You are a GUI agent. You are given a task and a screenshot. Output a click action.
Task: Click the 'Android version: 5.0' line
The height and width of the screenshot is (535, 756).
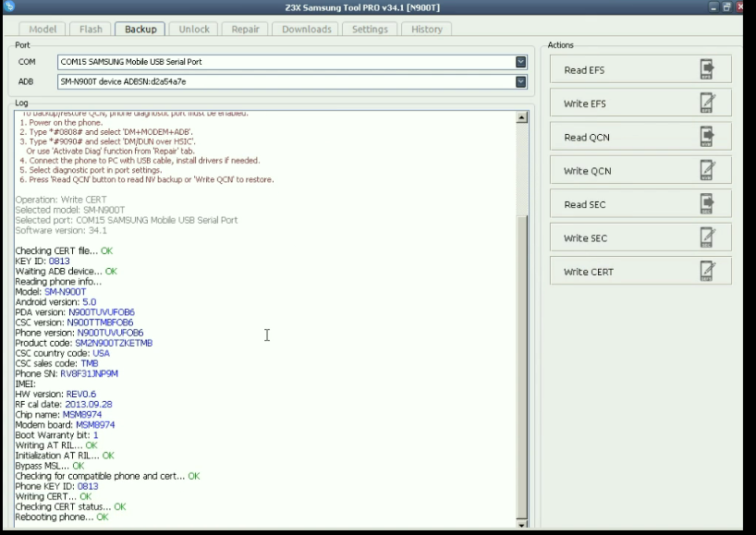click(55, 302)
